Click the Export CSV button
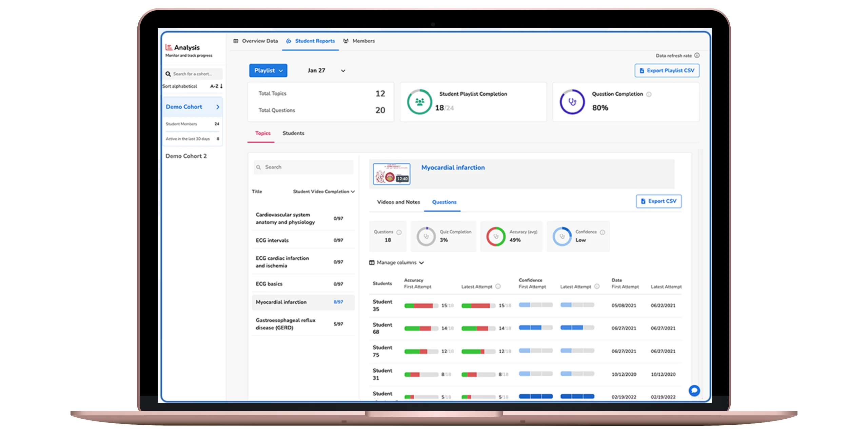The height and width of the screenshot is (434, 868). pyautogui.click(x=658, y=201)
